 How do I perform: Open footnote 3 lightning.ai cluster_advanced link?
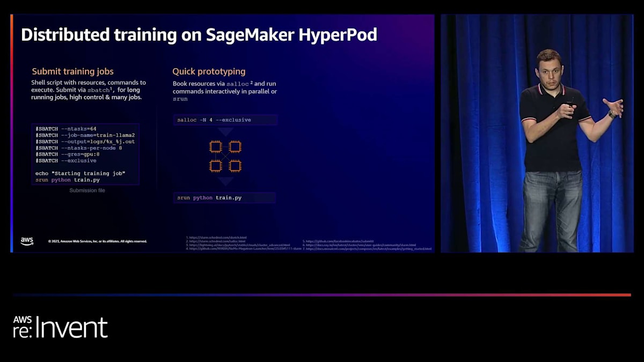(238, 245)
